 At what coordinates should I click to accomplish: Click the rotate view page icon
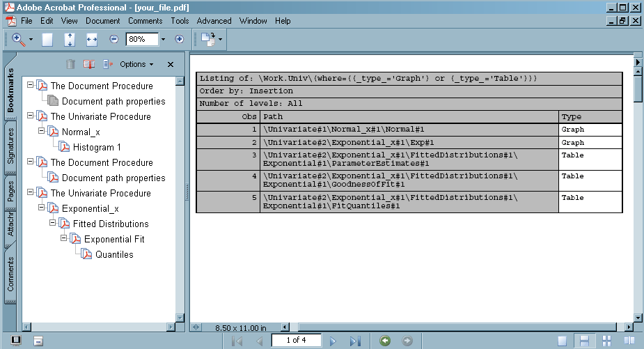coord(208,40)
